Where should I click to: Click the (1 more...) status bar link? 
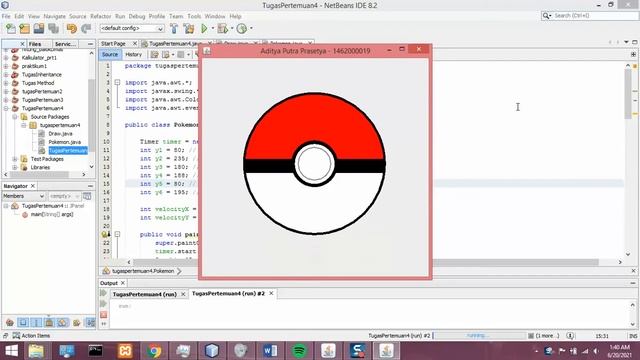pyautogui.click(x=547, y=336)
